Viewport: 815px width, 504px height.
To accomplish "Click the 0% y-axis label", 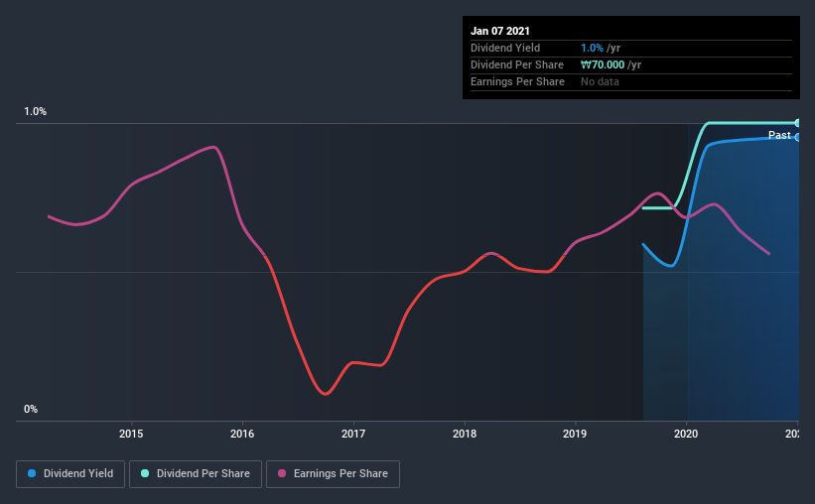I will tap(31, 410).
